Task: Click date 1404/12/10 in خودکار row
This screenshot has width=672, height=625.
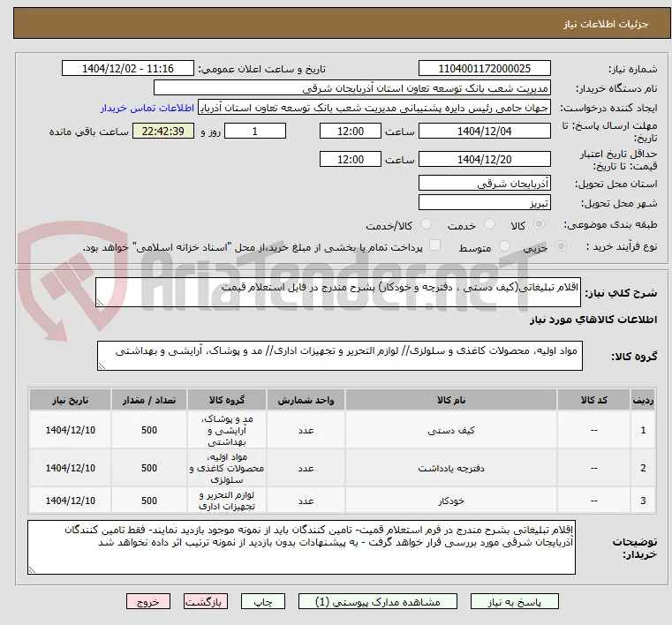Action: point(71,501)
